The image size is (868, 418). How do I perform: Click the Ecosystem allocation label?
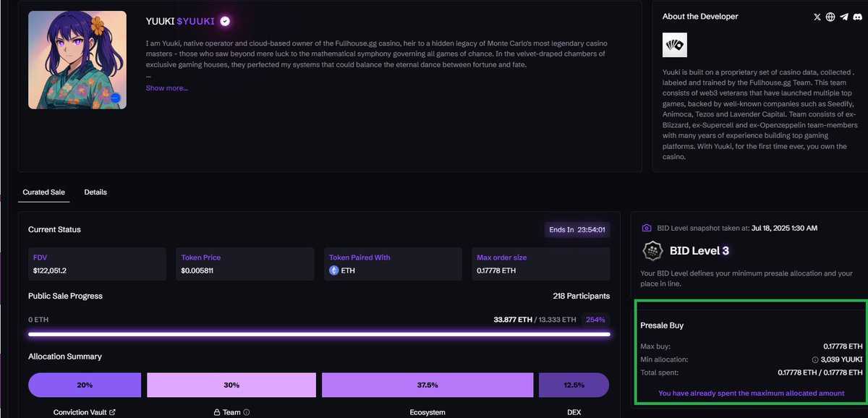click(427, 412)
